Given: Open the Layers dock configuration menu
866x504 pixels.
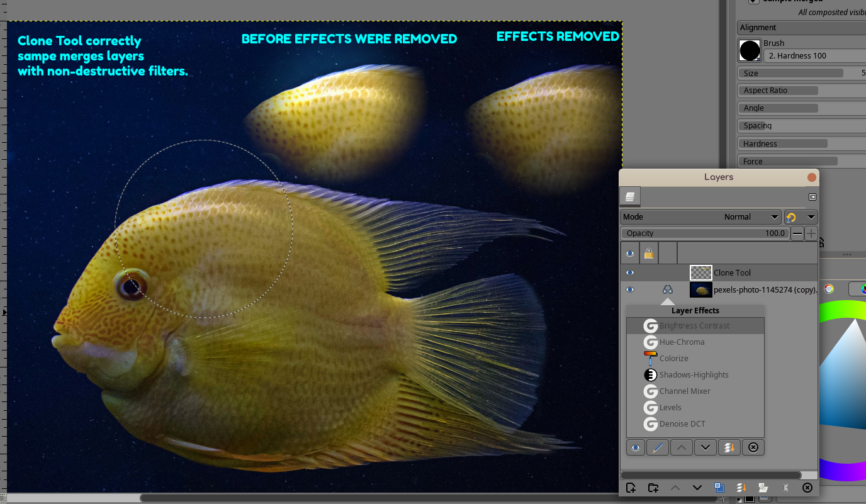Looking at the screenshot, I should pos(813,197).
